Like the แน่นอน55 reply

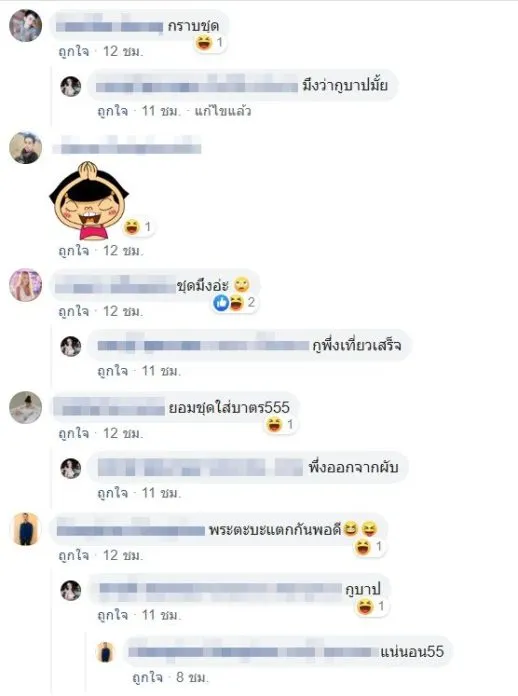[147, 677]
